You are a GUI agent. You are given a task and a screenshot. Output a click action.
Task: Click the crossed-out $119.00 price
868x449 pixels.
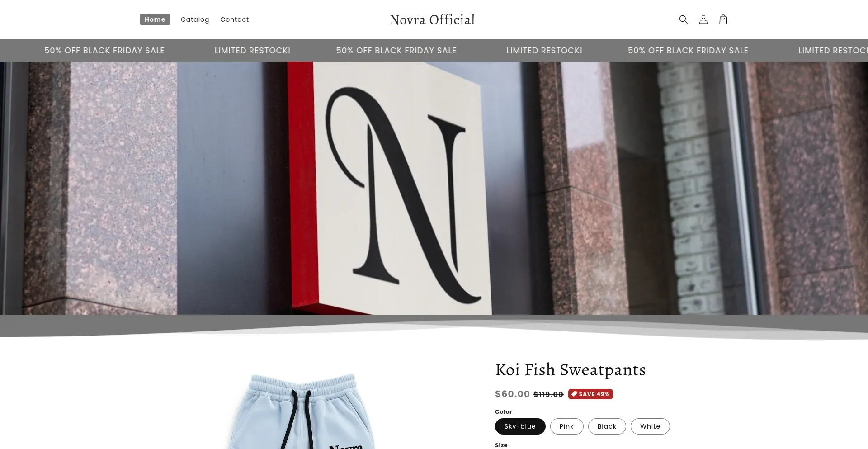(x=548, y=394)
